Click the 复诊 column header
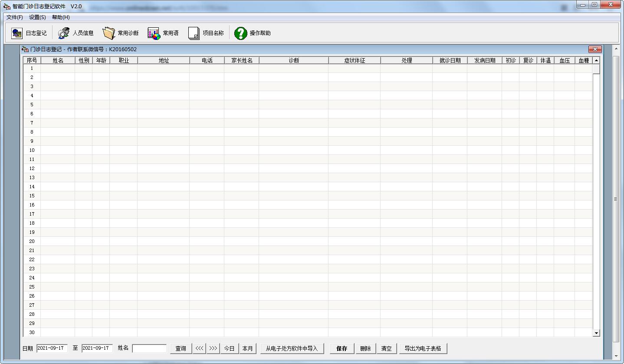This screenshot has width=624, height=364. (528, 60)
